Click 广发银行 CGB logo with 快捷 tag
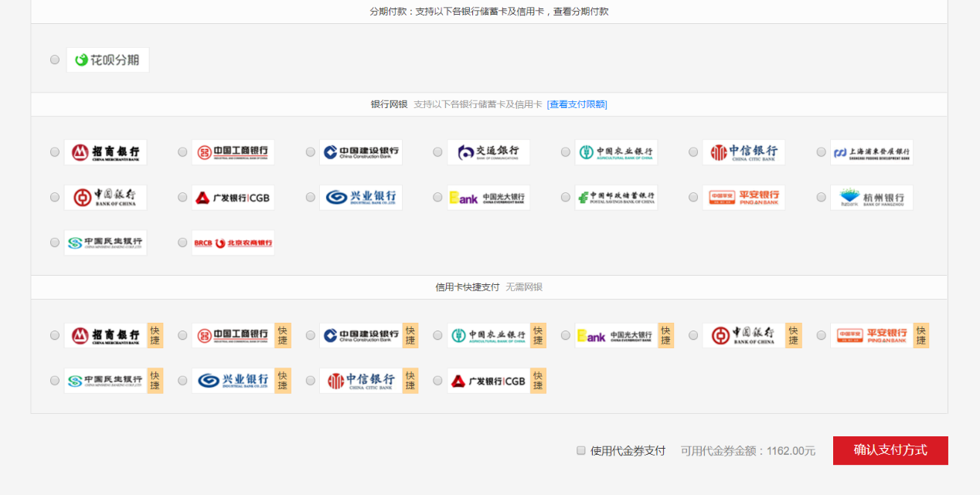This screenshot has height=495, width=980. pos(488,381)
